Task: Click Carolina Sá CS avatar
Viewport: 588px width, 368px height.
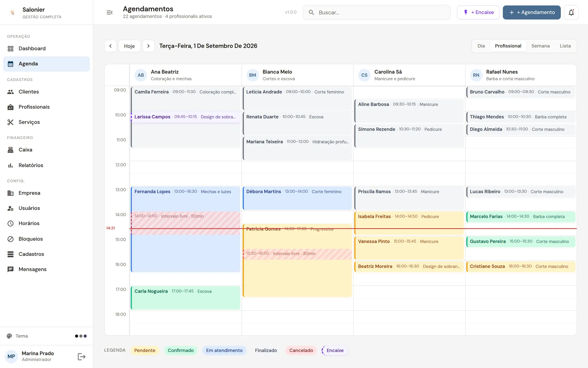Action: click(x=364, y=75)
